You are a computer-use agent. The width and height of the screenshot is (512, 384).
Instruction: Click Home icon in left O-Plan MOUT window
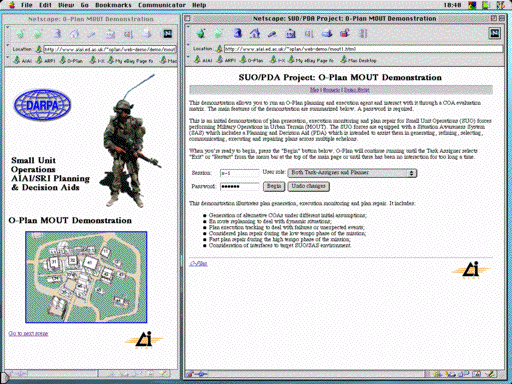point(75,34)
